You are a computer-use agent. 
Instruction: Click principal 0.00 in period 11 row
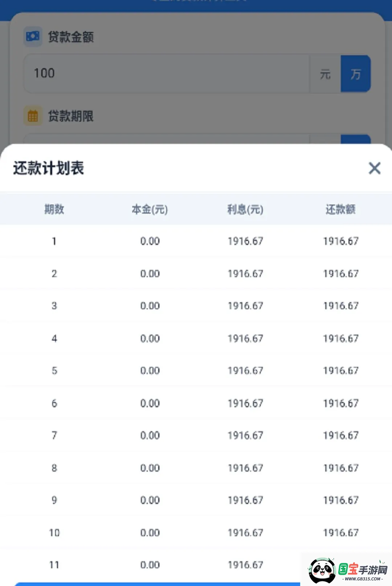tap(150, 565)
